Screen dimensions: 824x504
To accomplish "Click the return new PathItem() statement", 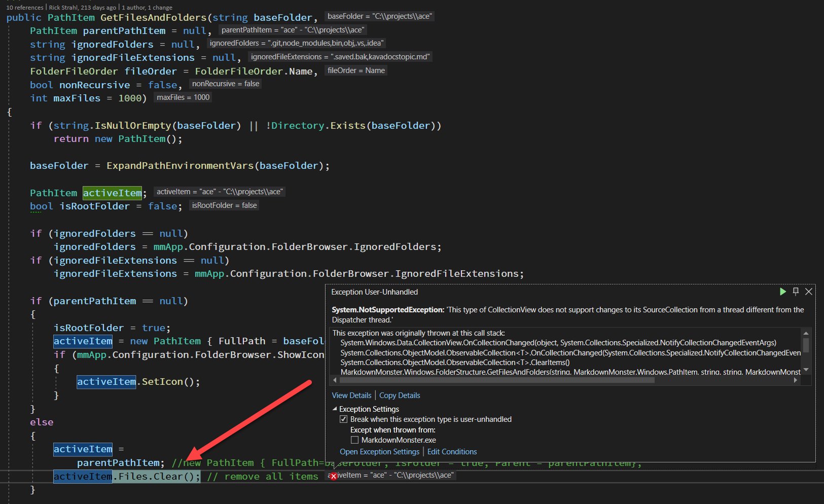I will [x=118, y=139].
